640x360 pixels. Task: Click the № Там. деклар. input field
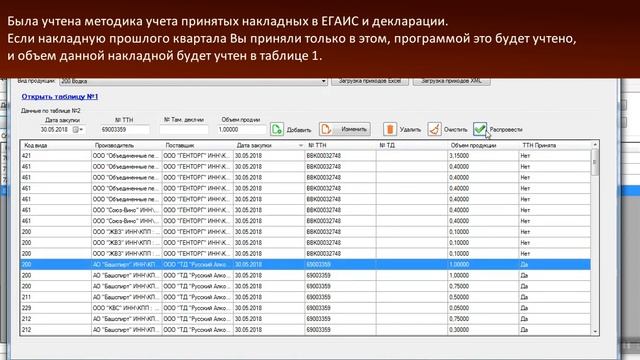point(184,129)
